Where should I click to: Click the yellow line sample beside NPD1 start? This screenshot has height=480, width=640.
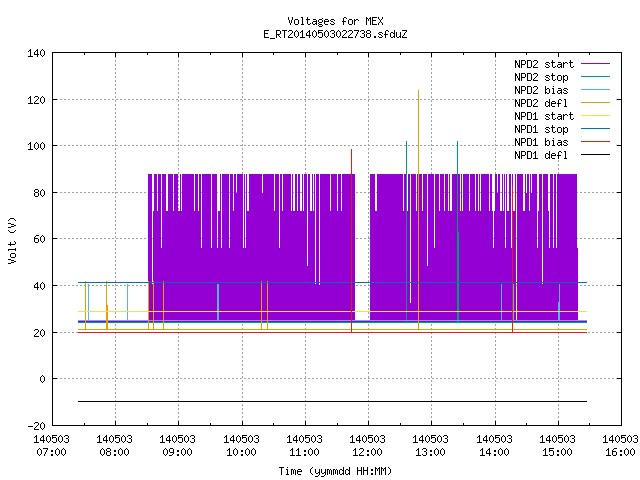coord(595,116)
